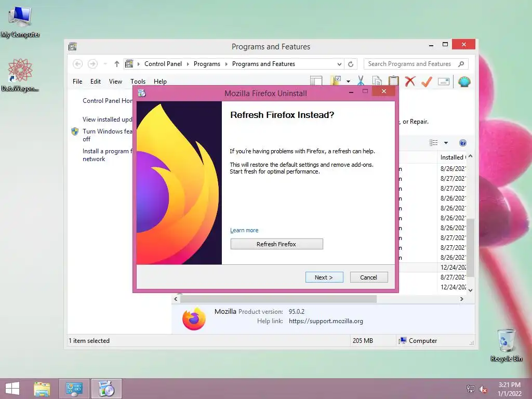
Task: Click the network tray icon
Action: [x=471, y=389]
